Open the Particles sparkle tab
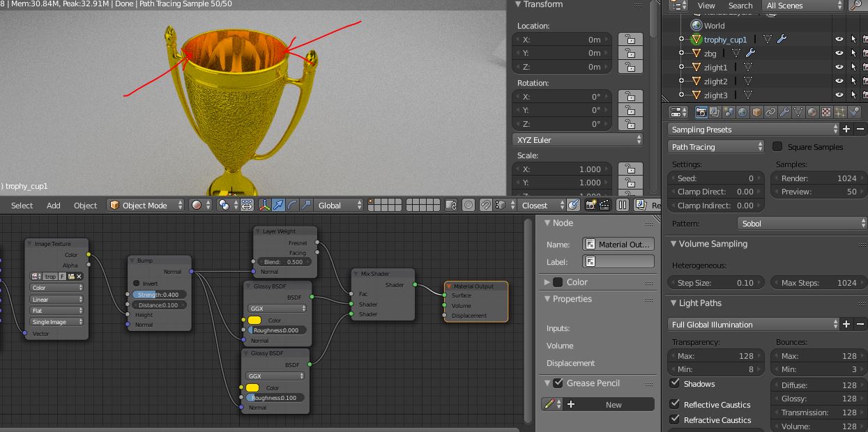Screen dimensions: 868x432 (x=841, y=112)
